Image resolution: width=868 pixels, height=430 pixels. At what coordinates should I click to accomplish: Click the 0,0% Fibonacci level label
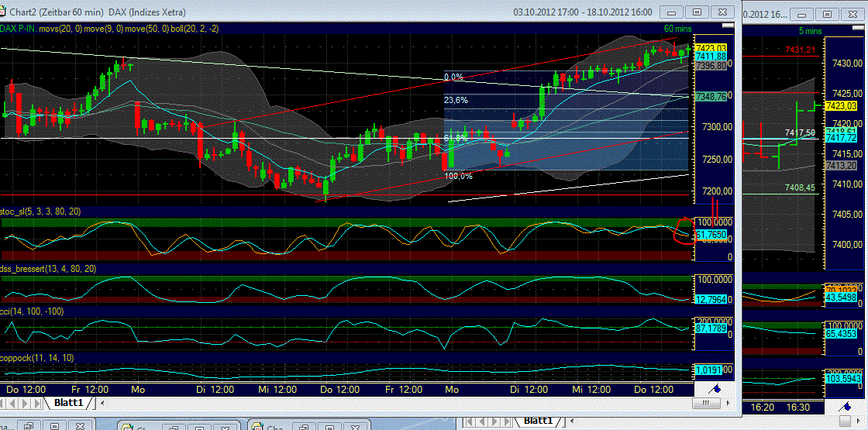pyautogui.click(x=453, y=77)
